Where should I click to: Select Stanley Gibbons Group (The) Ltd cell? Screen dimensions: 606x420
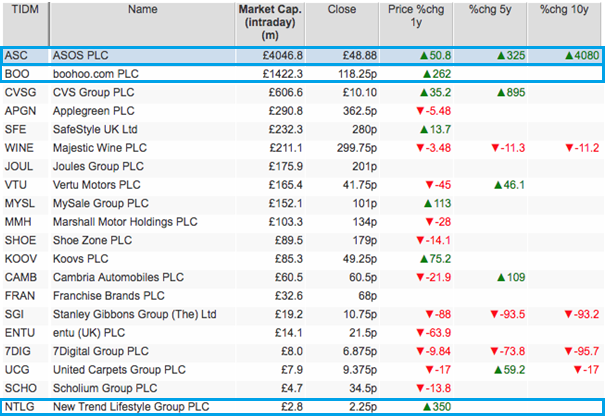pyautogui.click(x=134, y=315)
